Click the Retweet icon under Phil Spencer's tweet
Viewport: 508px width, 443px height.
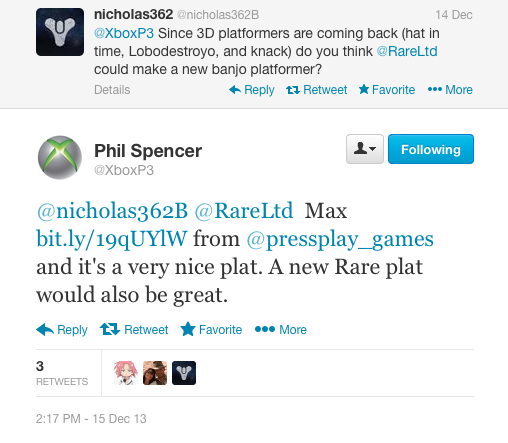coord(110,329)
